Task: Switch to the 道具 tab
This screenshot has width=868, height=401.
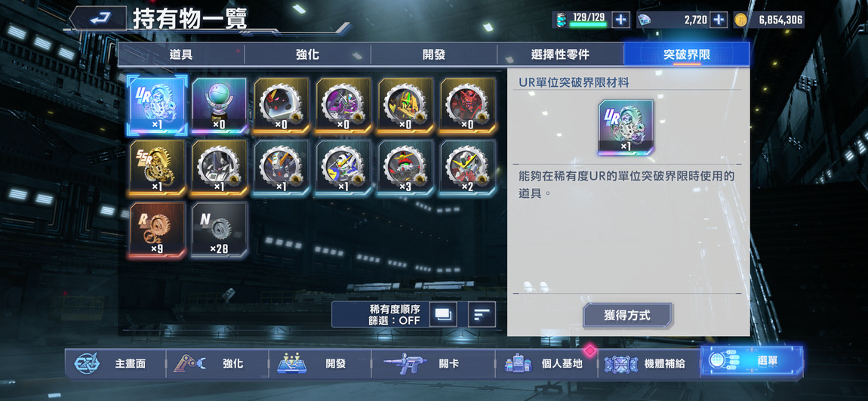Action: tap(181, 55)
